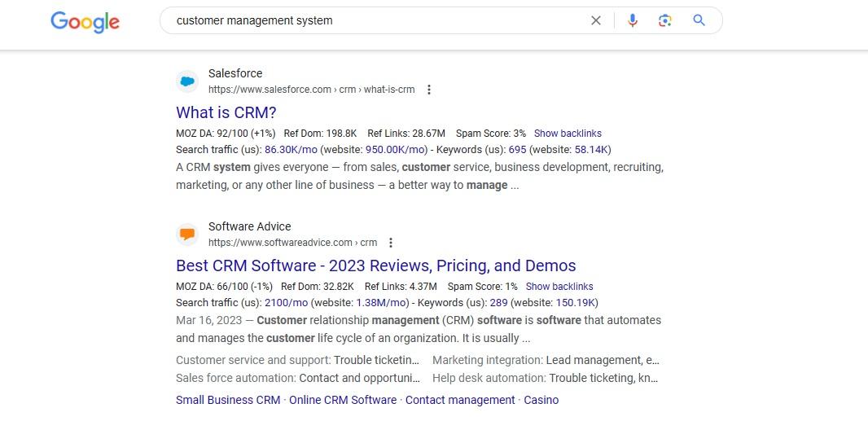Click 1.38M/mo website traffic value
The width and height of the screenshot is (868, 430).
(x=383, y=303)
